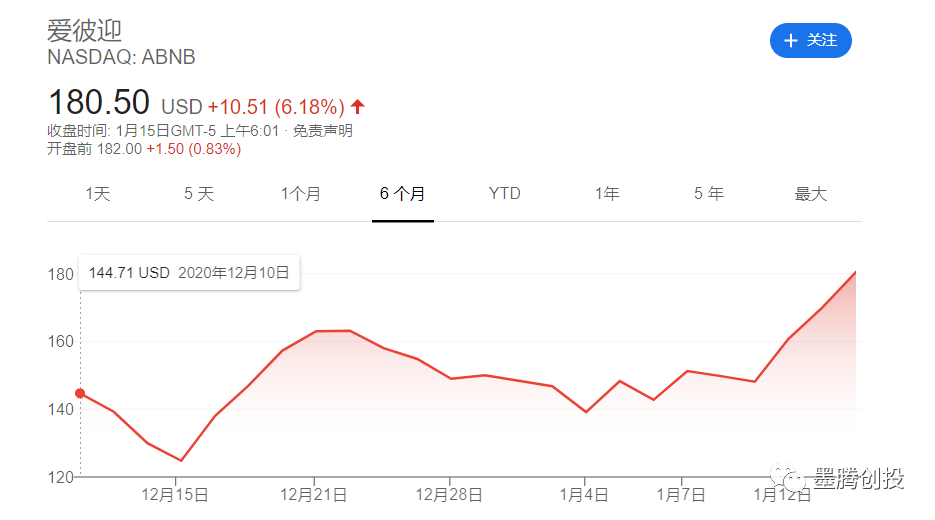The height and width of the screenshot is (520, 935).
Task: Select the 6 个月 tab
Action: tap(402, 194)
